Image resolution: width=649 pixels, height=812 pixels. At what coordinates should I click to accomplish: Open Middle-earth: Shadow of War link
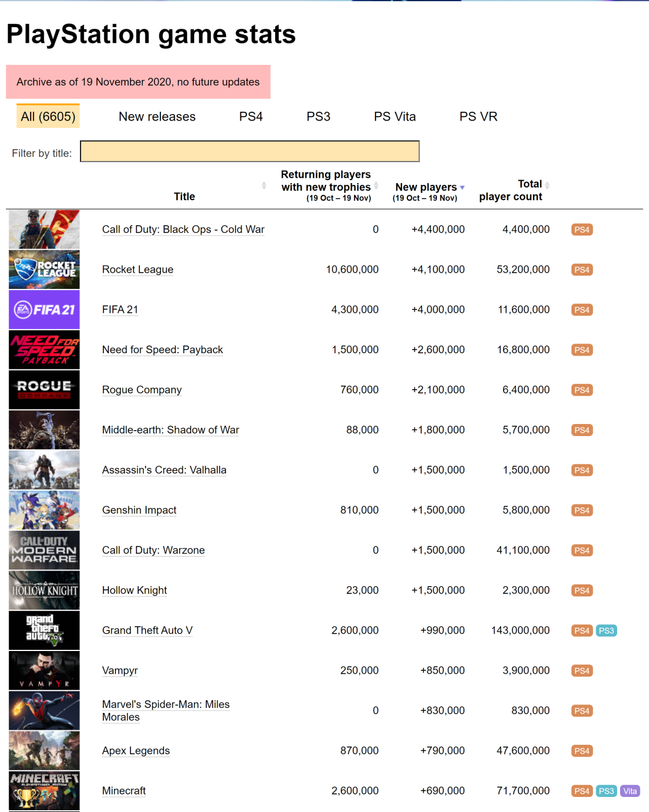click(x=171, y=430)
